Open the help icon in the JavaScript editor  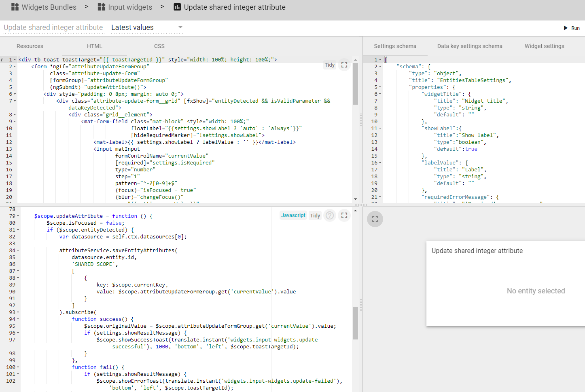(329, 215)
